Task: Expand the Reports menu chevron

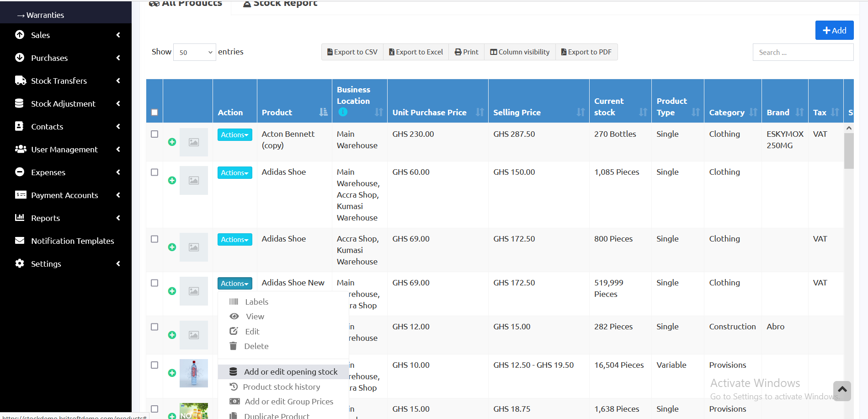Action: (118, 218)
